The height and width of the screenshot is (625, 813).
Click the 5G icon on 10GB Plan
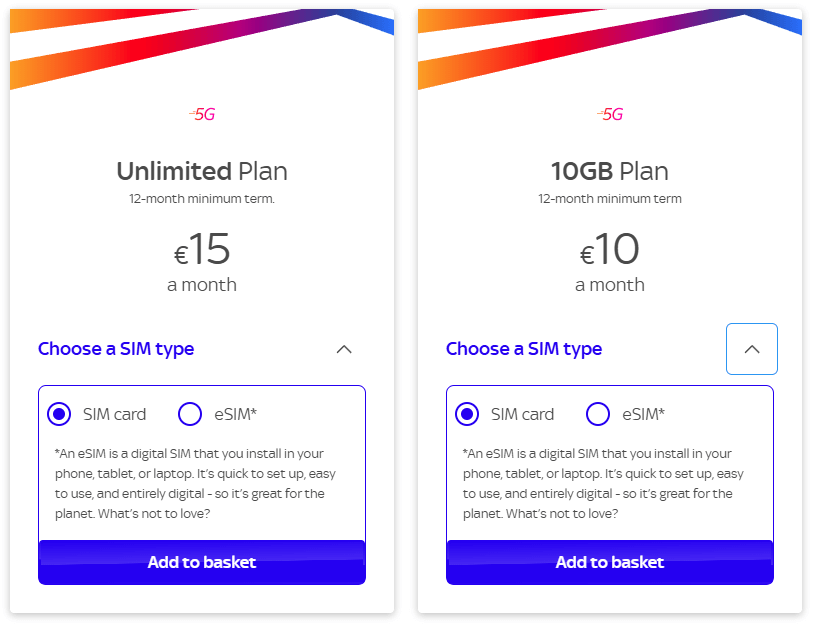(x=610, y=114)
